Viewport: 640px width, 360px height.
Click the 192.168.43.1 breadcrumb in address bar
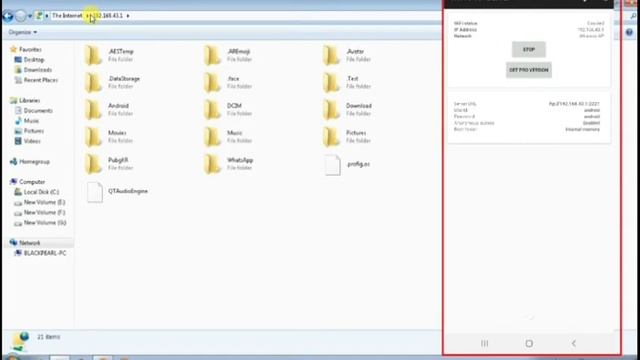pyautogui.click(x=108, y=16)
